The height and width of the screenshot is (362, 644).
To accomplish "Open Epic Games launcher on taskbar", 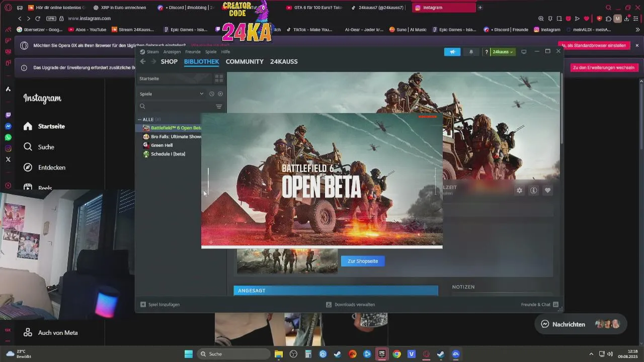I will (382, 354).
